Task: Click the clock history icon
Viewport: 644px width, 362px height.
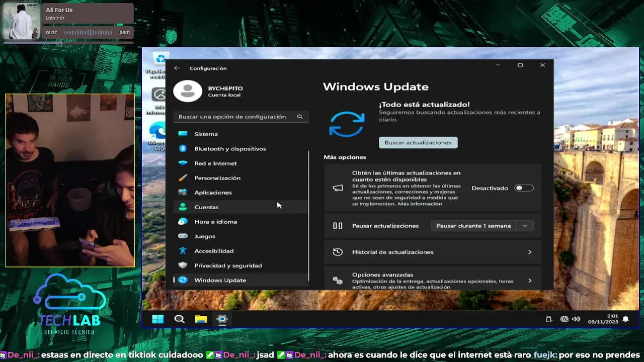Action: click(x=338, y=252)
